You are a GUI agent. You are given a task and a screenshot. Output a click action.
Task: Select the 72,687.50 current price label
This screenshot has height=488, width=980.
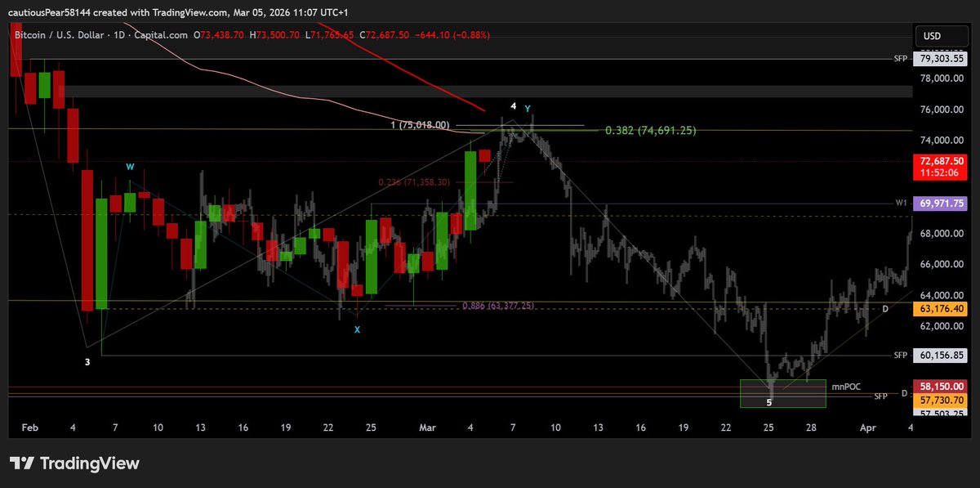942,163
